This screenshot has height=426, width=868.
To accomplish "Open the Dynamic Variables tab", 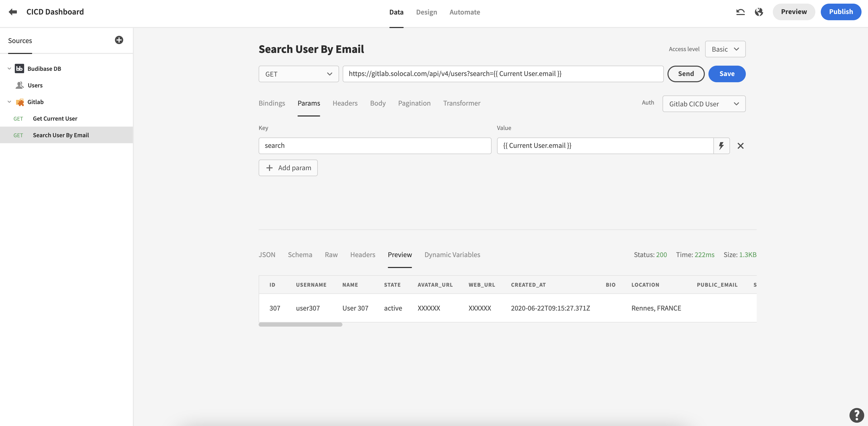I will tap(452, 255).
